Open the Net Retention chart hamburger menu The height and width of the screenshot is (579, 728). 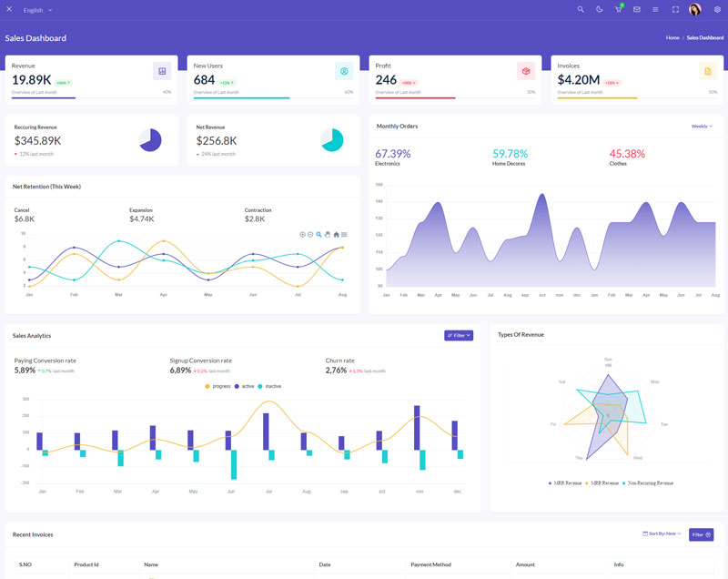pos(344,234)
